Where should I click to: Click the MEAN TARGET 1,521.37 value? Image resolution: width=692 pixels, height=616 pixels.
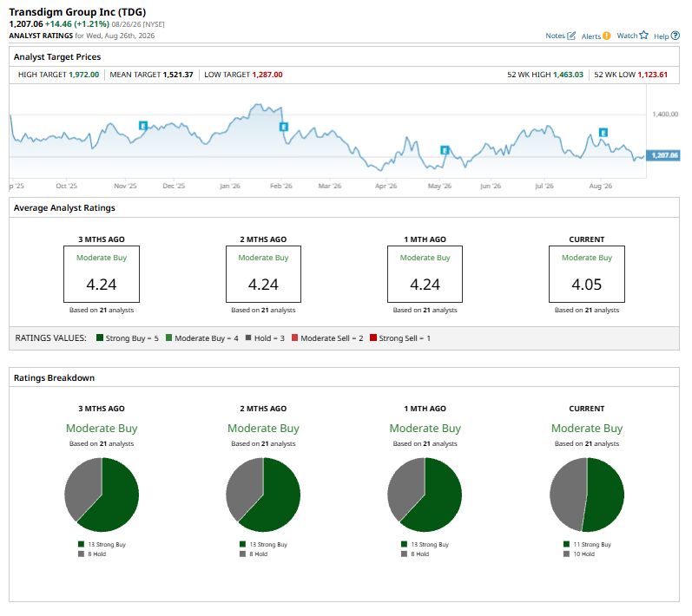point(178,75)
